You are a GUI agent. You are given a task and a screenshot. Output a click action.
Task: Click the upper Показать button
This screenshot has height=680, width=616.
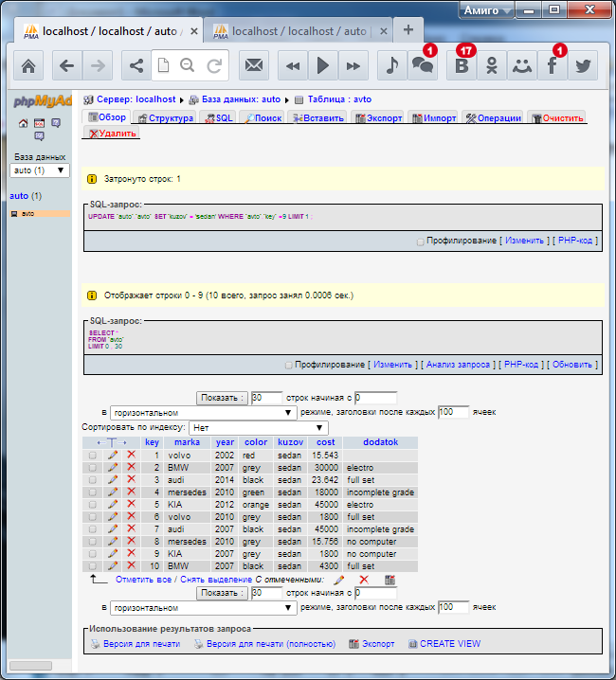222,398
